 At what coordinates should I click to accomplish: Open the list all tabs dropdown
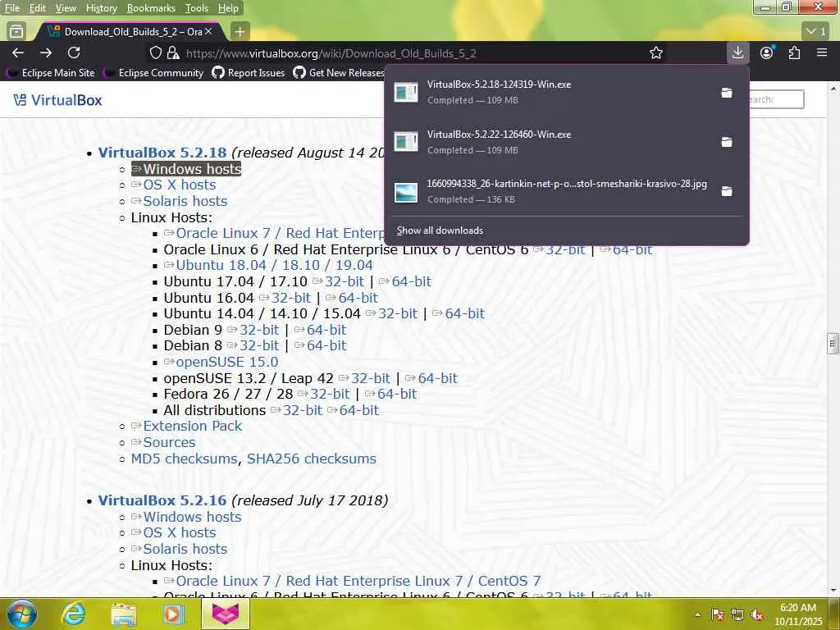coord(816,32)
